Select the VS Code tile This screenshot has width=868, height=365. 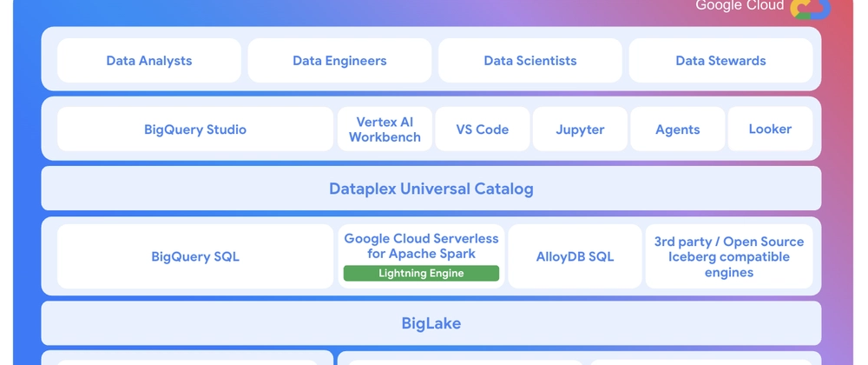(x=482, y=129)
